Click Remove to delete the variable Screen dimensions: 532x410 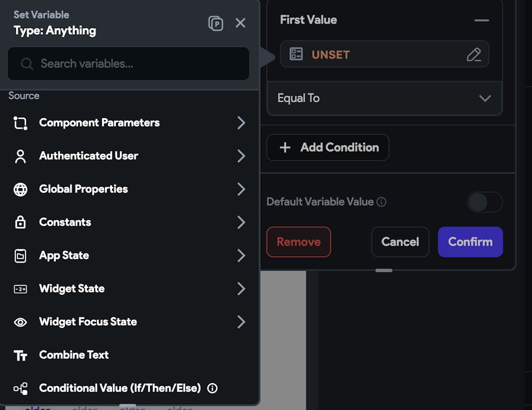point(298,242)
